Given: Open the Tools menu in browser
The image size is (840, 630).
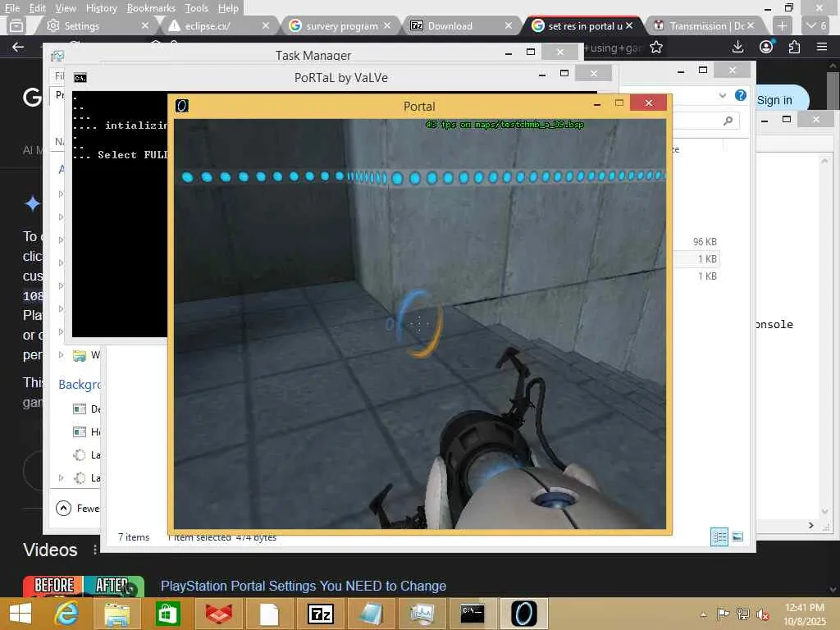Looking at the screenshot, I should [196, 8].
